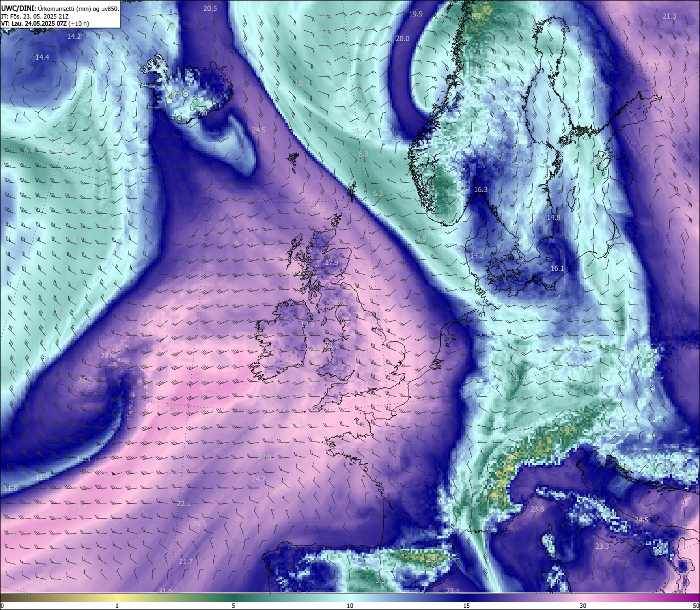Click the 21.6 value label

pos(165,590)
